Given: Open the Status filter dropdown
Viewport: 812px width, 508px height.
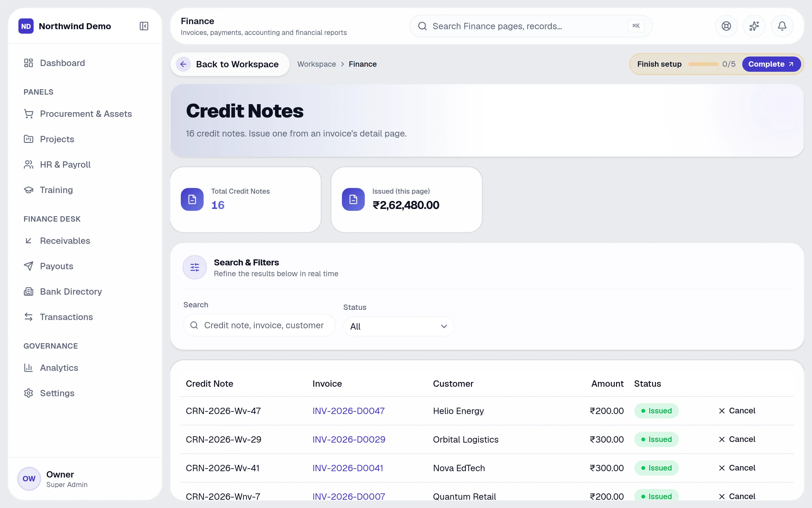Looking at the screenshot, I should pos(399,326).
